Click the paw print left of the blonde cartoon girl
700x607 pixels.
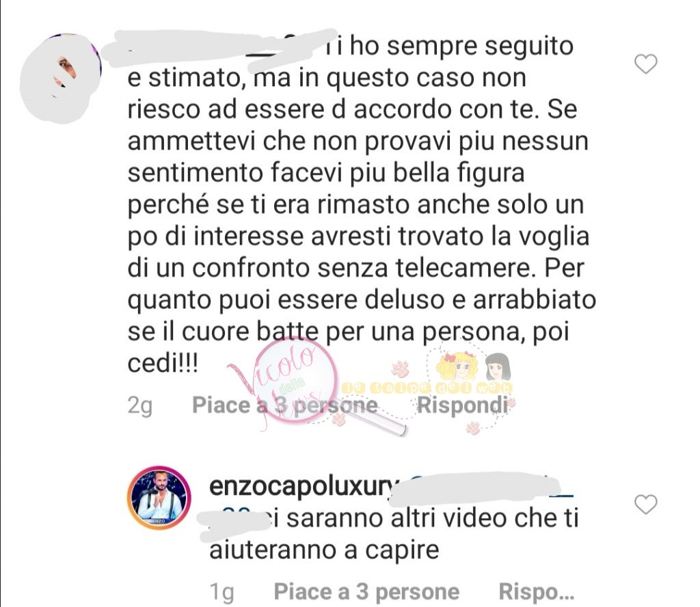point(400,368)
